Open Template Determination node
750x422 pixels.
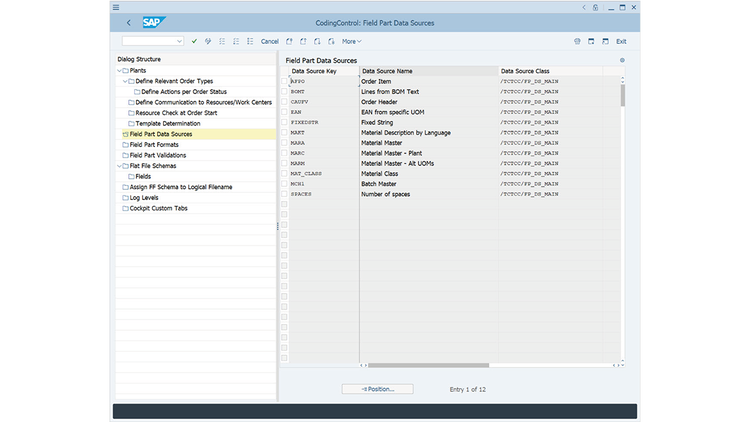(167, 123)
